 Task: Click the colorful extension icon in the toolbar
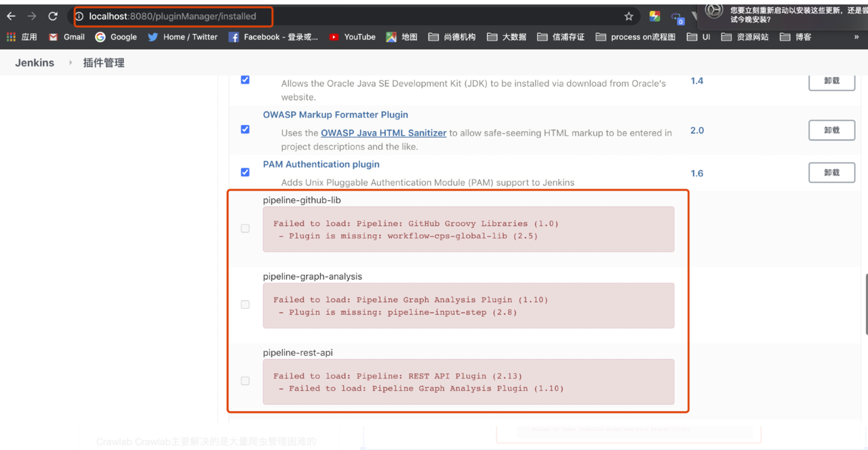(654, 16)
